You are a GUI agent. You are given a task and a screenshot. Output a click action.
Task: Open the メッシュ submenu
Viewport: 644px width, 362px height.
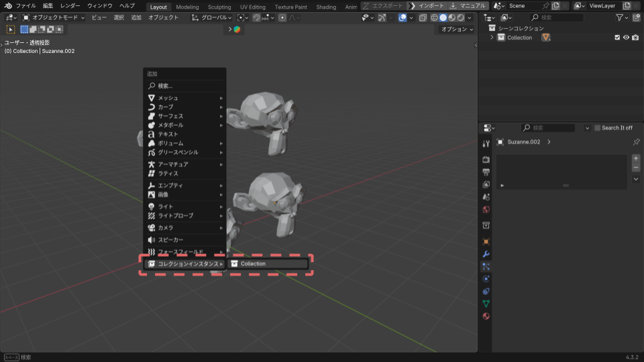[184, 98]
